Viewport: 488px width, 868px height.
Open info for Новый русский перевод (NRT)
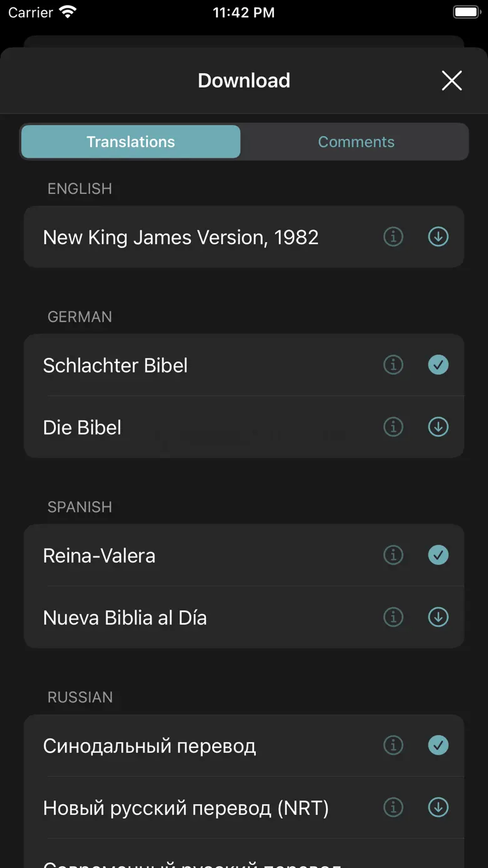pyautogui.click(x=393, y=807)
